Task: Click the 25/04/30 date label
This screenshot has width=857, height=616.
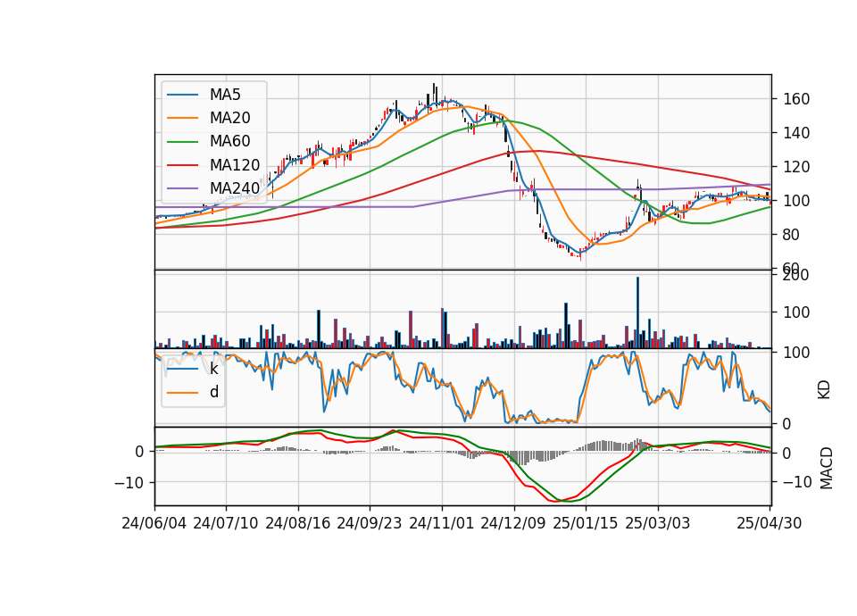Action: coord(770,523)
